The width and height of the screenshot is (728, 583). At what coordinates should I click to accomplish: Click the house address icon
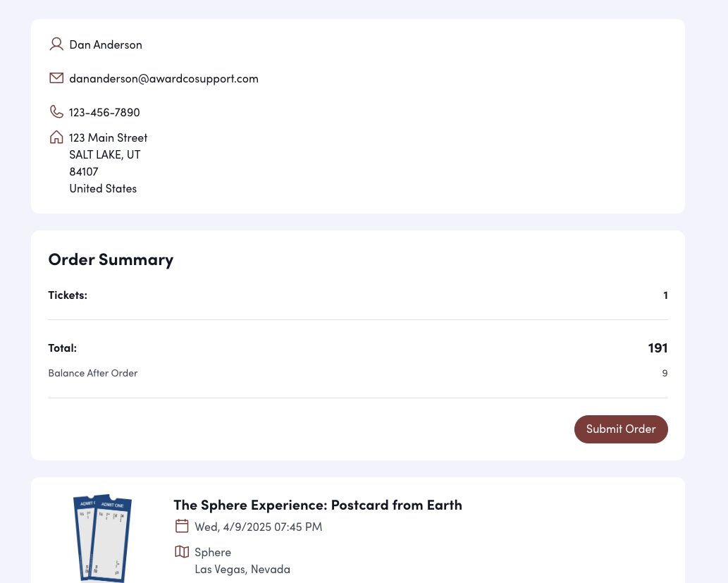point(56,137)
